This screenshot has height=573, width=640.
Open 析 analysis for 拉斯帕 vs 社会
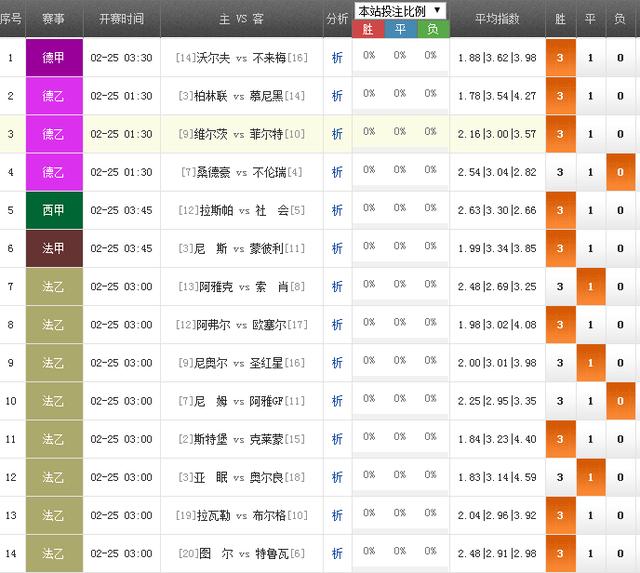(337, 210)
